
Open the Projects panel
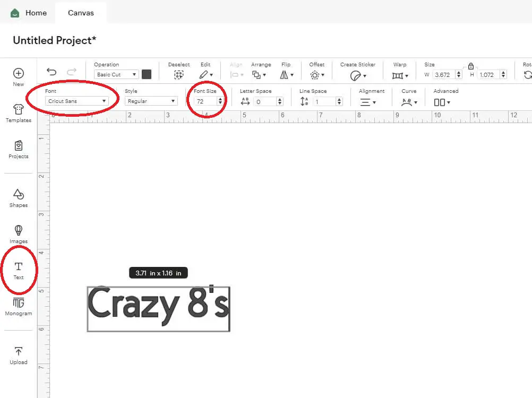click(19, 150)
